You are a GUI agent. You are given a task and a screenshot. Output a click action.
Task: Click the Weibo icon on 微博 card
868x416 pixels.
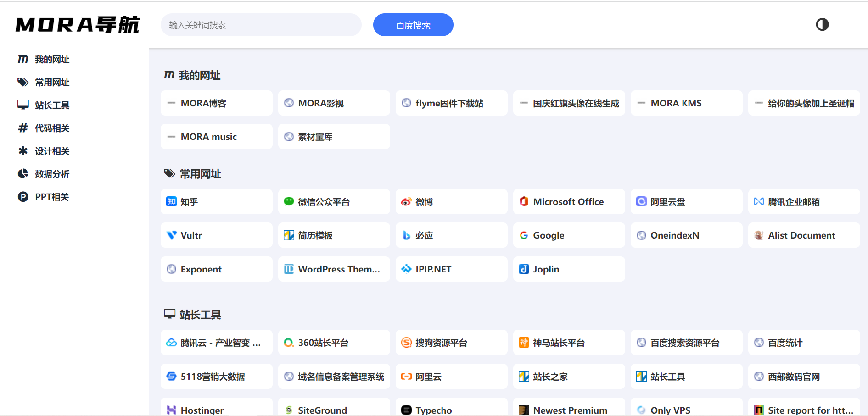pyautogui.click(x=406, y=202)
